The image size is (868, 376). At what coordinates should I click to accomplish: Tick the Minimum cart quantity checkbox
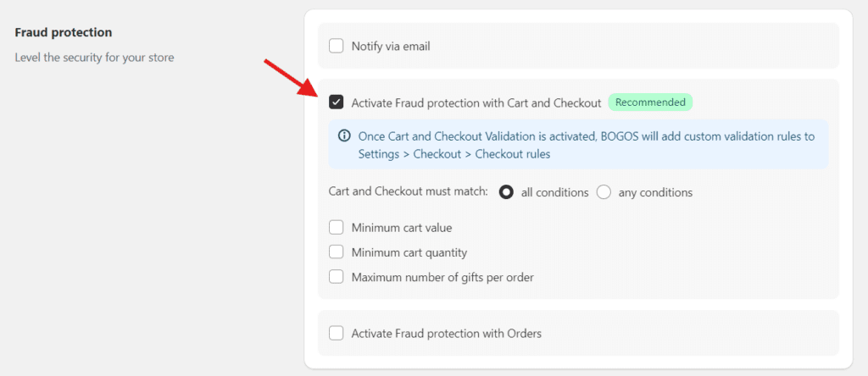tap(337, 252)
